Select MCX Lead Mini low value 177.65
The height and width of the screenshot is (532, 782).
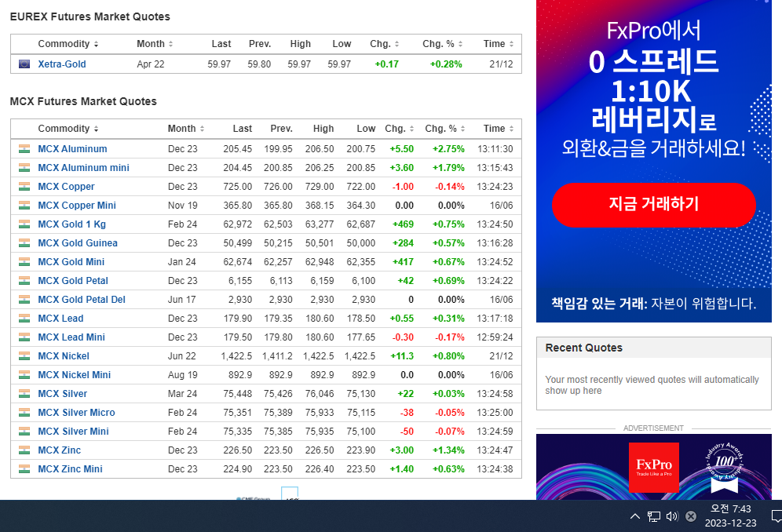tap(361, 337)
